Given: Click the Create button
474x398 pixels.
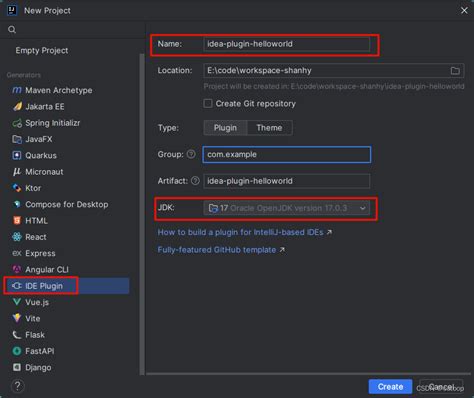Looking at the screenshot, I should (390, 387).
